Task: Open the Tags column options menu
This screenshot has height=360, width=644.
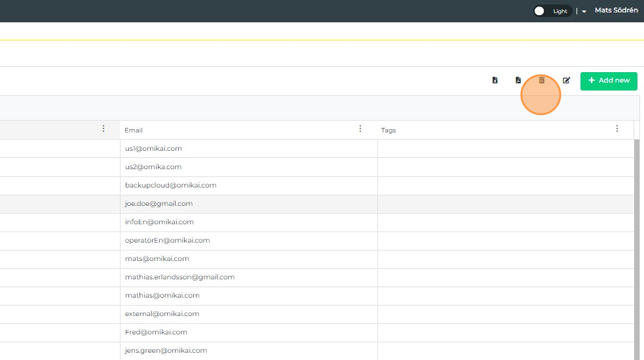Action: (617, 129)
